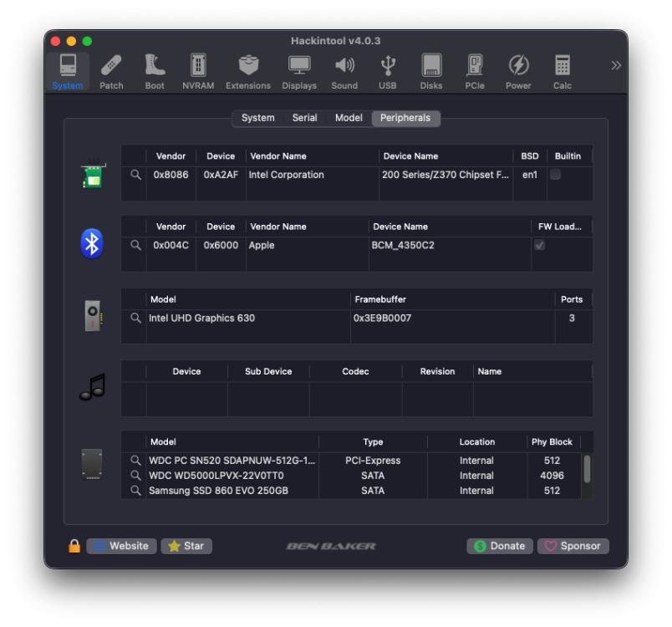Screen dimensions: 672x627
Task: Open the System toolbar section
Action: (x=68, y=72)
